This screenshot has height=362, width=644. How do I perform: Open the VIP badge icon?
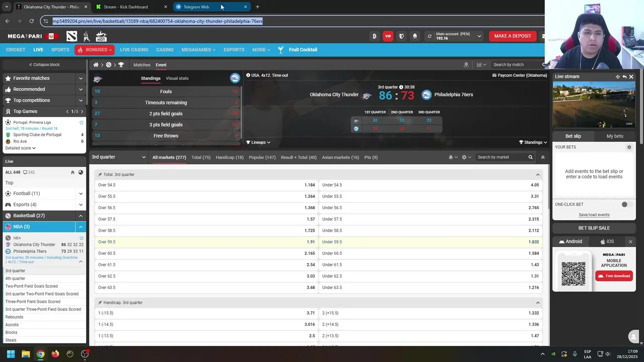coord(388,36)
